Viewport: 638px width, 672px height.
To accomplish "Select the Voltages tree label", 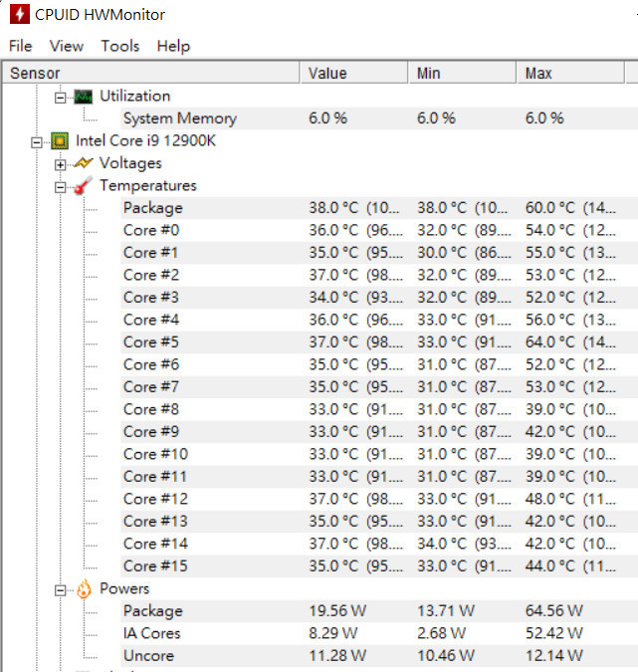I will click(x=130, y=163).
